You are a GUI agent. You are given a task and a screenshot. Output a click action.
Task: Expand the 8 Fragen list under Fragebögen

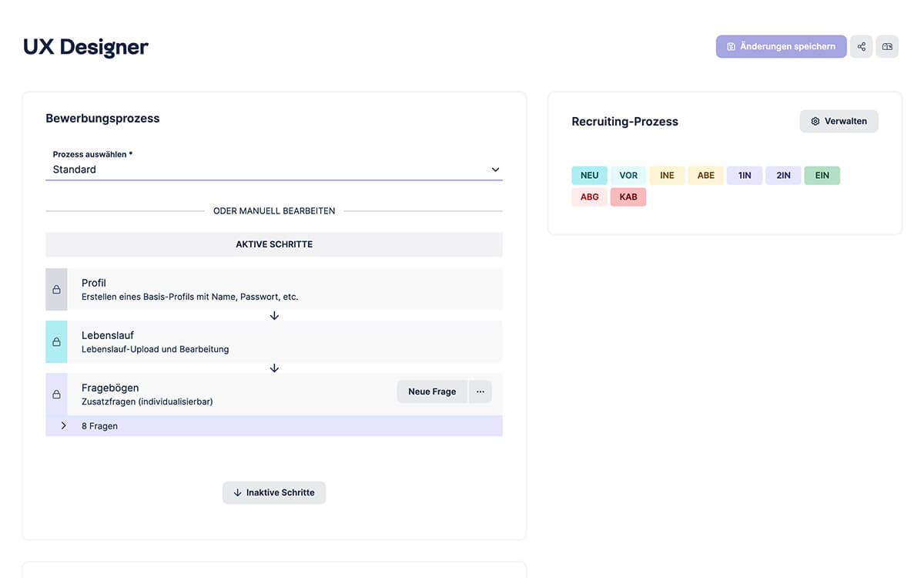(63, 425)
